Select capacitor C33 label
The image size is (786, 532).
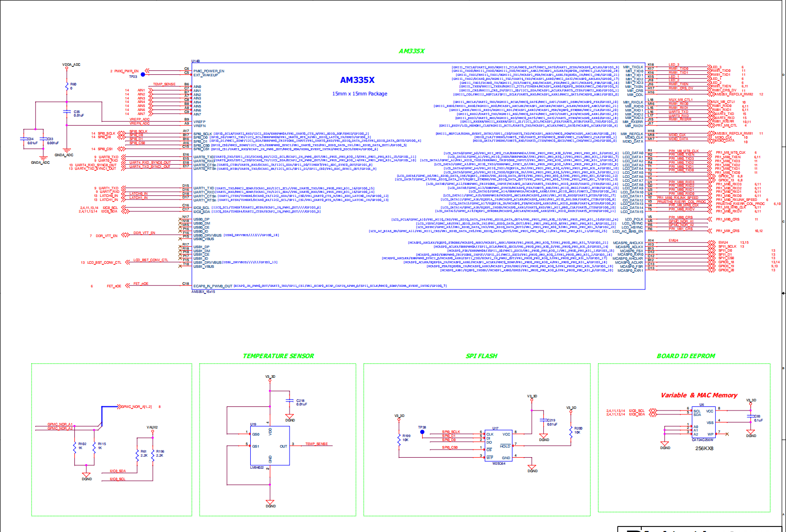pos(50,139)
